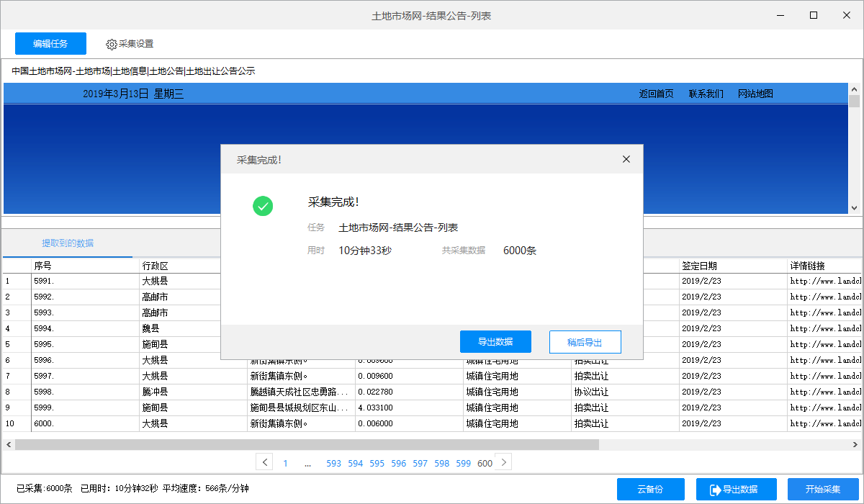Click the bottom bar 导出数据 button
Image resolution: width=864 pixels, height=504 pixels.
click(736, 489)
